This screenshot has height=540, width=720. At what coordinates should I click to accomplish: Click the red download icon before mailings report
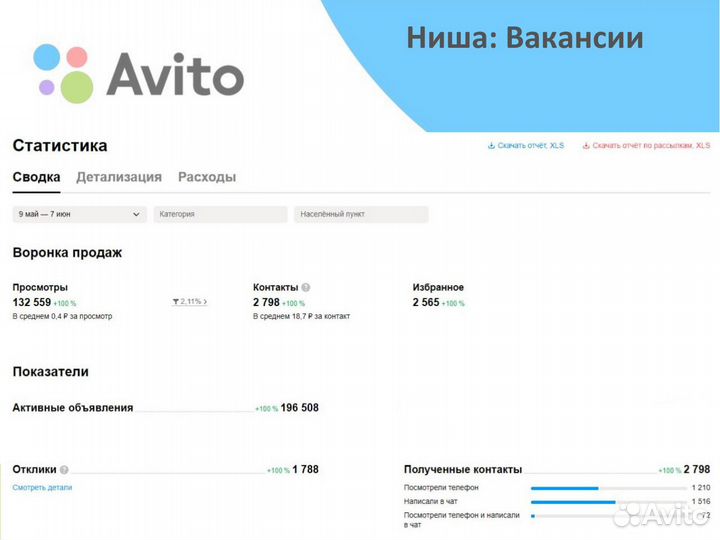(x=586, y=146)
